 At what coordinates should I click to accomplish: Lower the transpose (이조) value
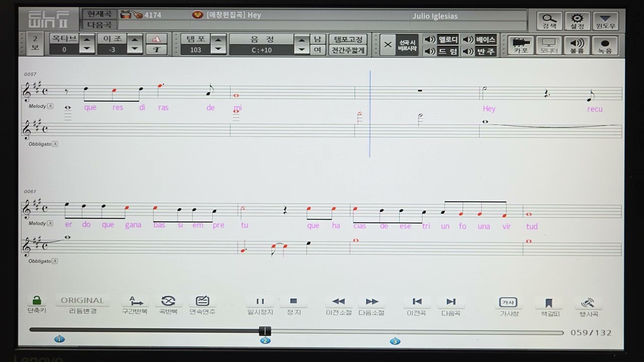(135, 49)
